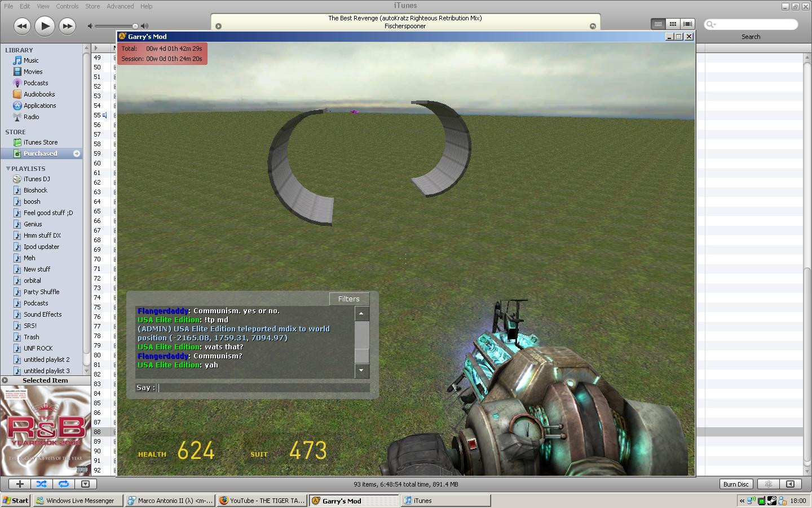
Task: Click the Genius atom button
Action: (768, 484)
